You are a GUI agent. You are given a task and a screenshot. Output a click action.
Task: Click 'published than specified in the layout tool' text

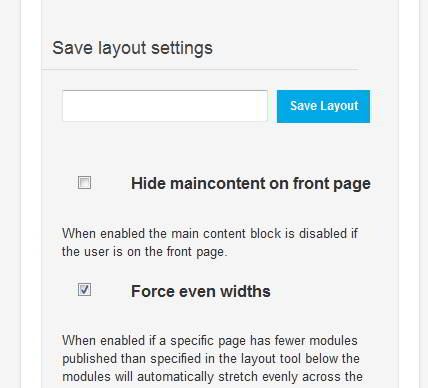[x=183, y=359]
